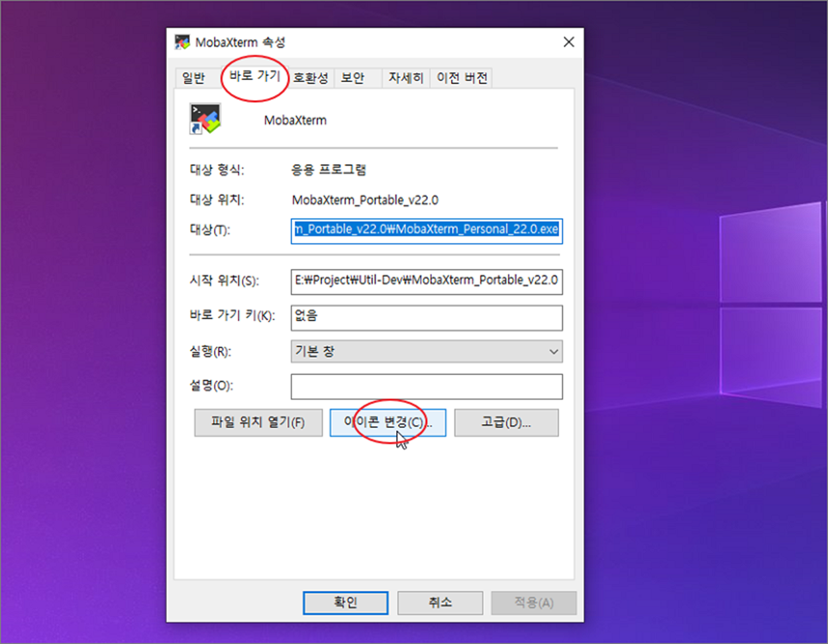Select the 바로 가기 tab
Viewport: 828px width, 644px height.
(254, 76)
